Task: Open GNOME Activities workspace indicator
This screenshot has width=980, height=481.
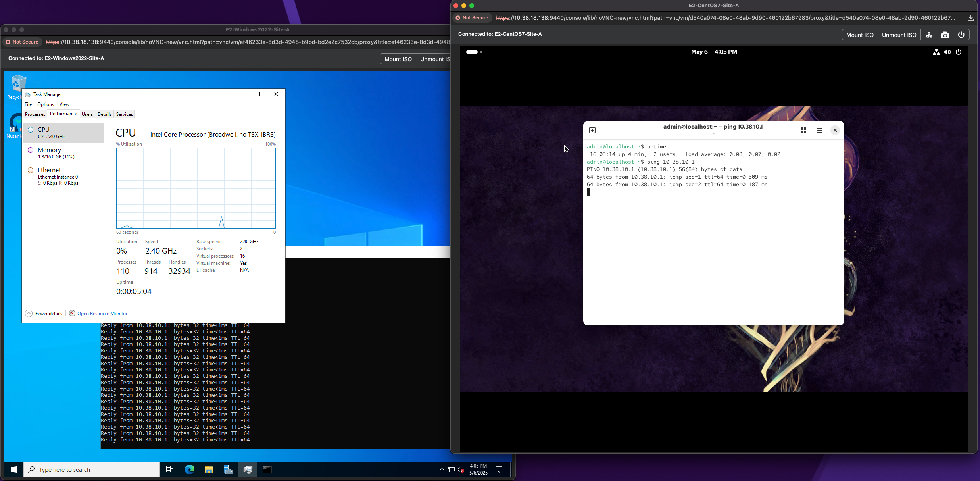Action: (x=474, y=52)
